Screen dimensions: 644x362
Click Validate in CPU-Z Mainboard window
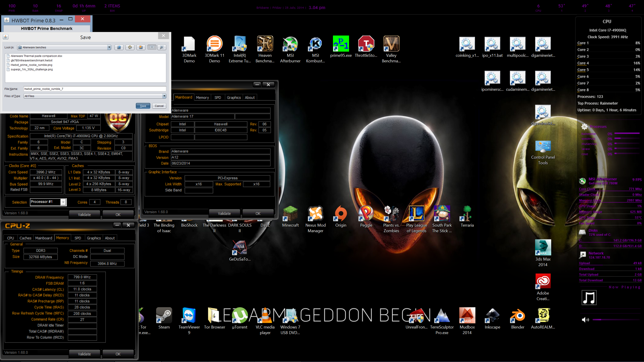point(224,213)
